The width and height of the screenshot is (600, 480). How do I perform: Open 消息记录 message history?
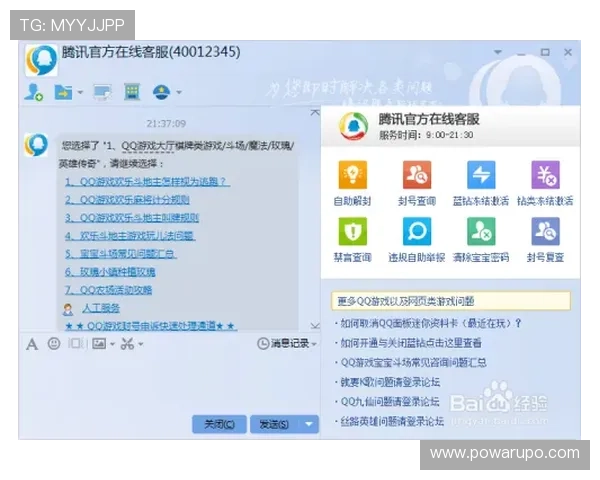[x=283, y=343]
